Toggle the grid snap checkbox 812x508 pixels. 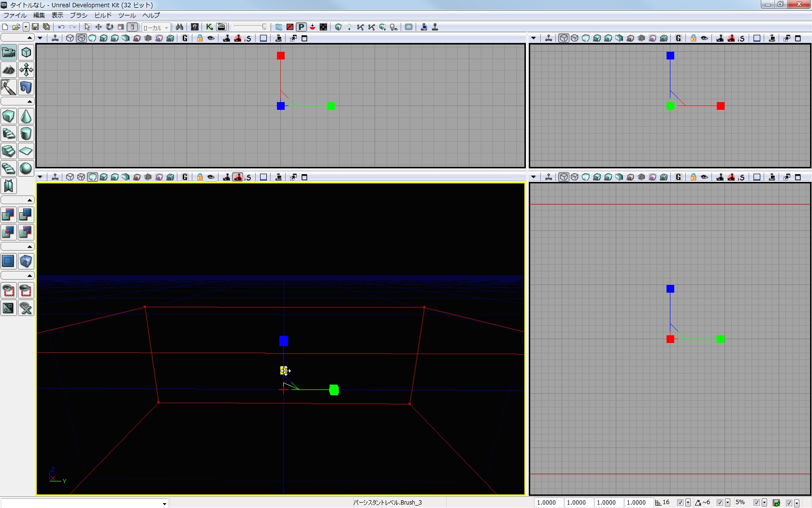(680, 503)
